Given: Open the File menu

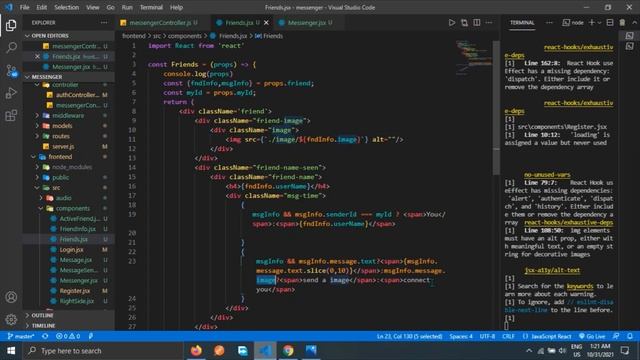Looking at the screenshot, I should (x=24, y=7).
